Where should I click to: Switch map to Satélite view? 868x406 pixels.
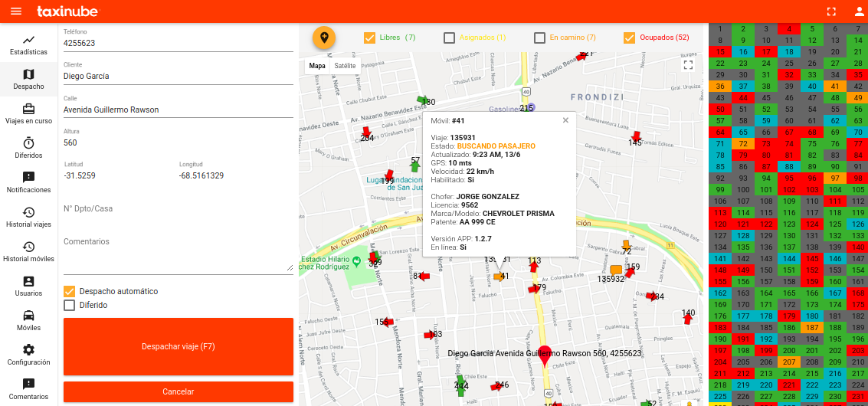(345, 66)
